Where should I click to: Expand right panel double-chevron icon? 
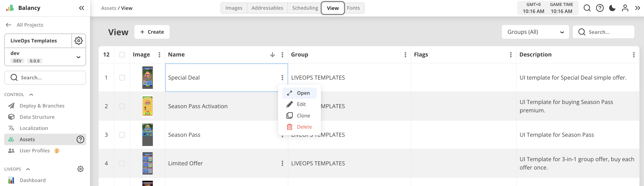click(x=637, y=8)
